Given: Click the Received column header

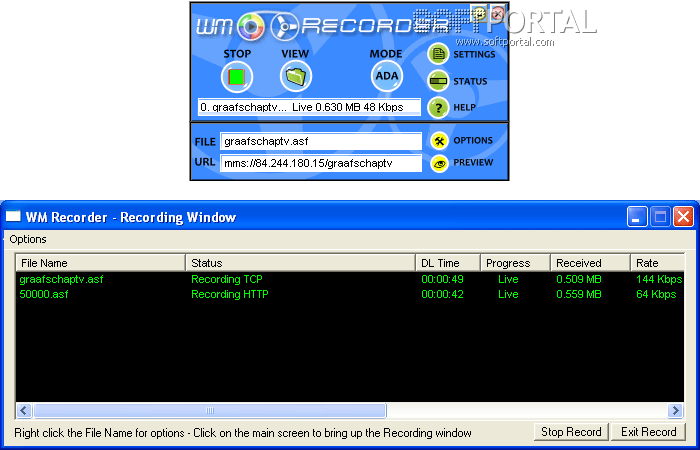Looking at the screenshot, I should pos(591,263).
